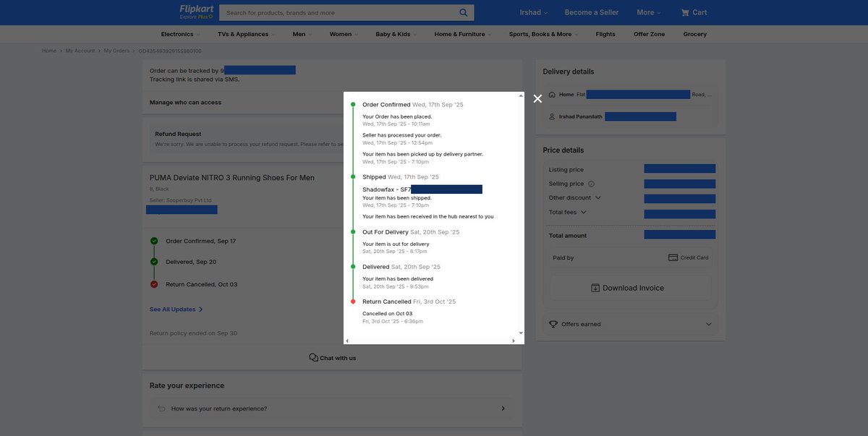The height and width of the screenshot is (436, 868).
Task: Expand the Sports, Books & More menu
Action: point(543,34)
